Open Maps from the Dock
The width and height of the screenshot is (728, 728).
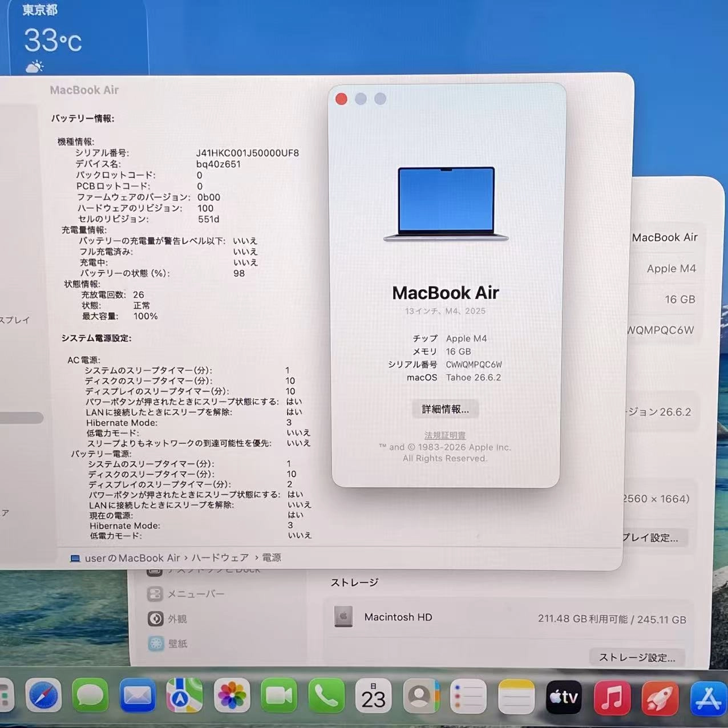[x=184, y=695]
